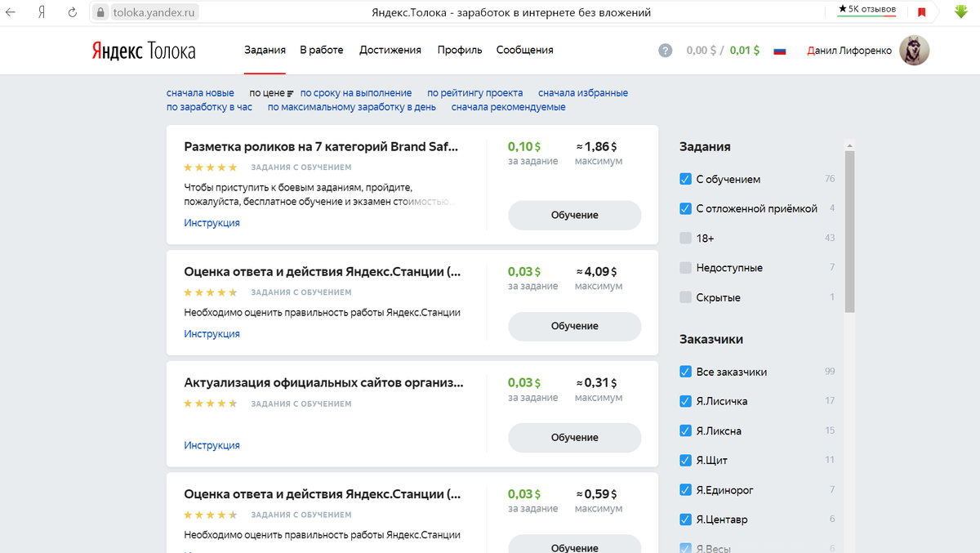Uncheck Я.Ликсна customer checkbox
980x553 pixels.
pos(686,430)
